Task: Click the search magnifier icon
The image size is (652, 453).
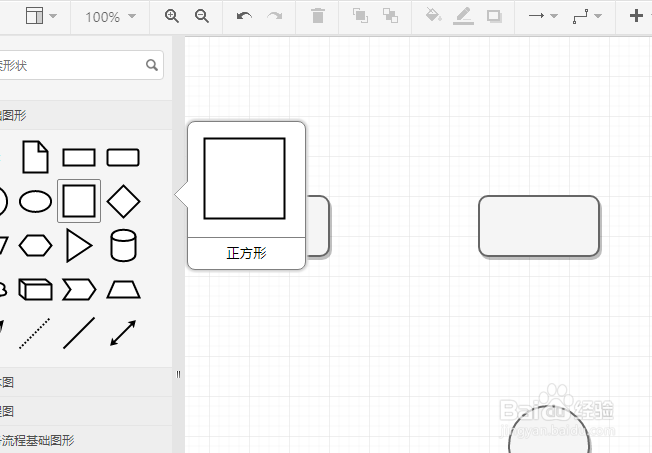Action: click(x=152, y=65)
